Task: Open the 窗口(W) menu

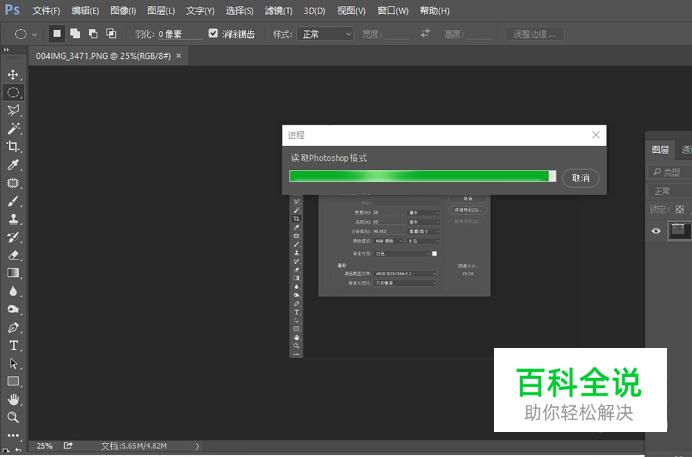Action: pyautogui.click(x=393, y=11)
